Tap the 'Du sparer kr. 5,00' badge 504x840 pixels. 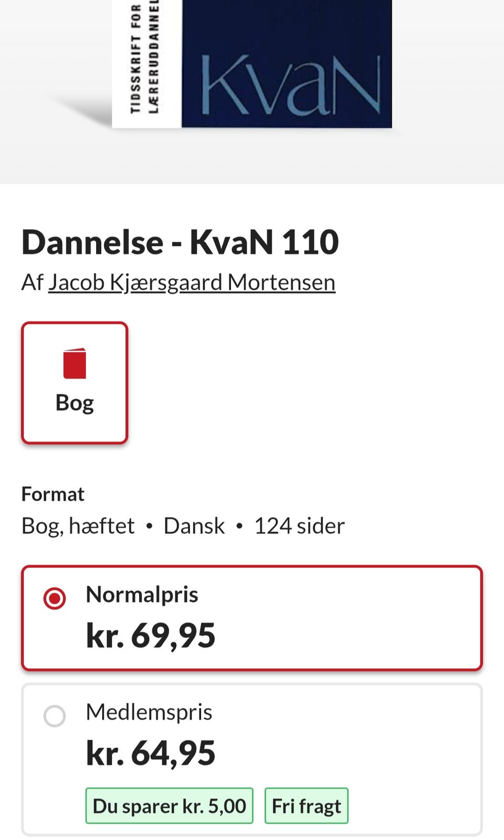169,806
